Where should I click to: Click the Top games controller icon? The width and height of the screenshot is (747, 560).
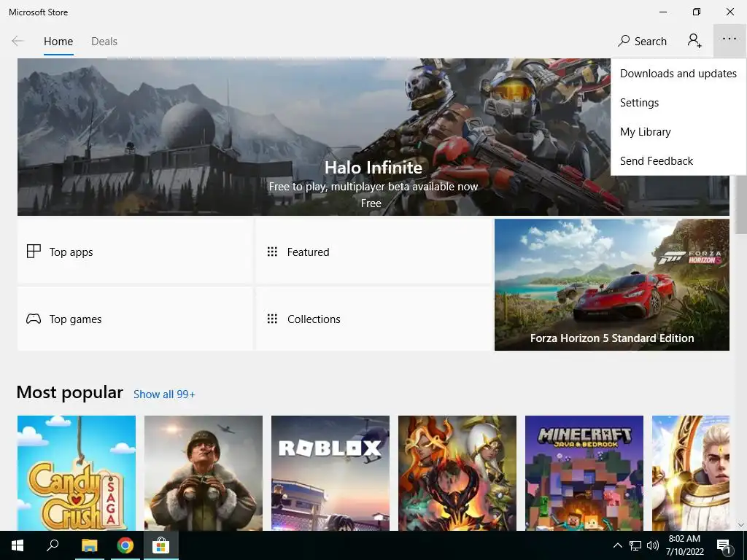click(x=34, y=319)
